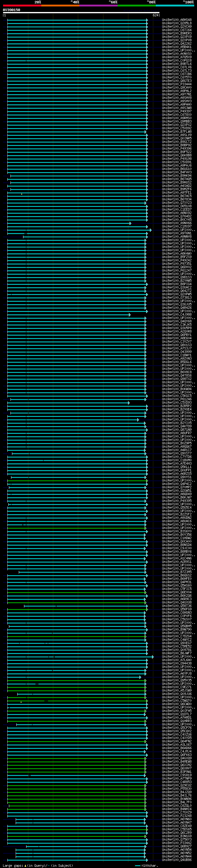The width and height of the screenshot is (197, 868).
Task: Select hit UniRef100_A5B4K1
Action: click(x=177, y=47)
